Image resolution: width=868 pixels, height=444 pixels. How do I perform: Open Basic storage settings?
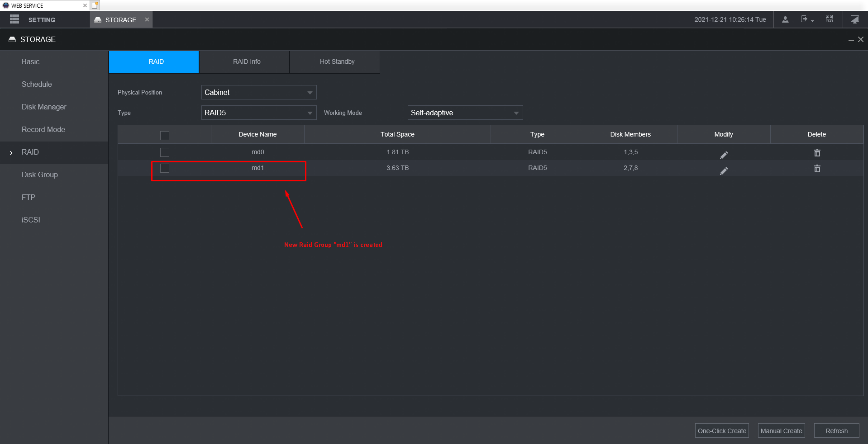30,62
